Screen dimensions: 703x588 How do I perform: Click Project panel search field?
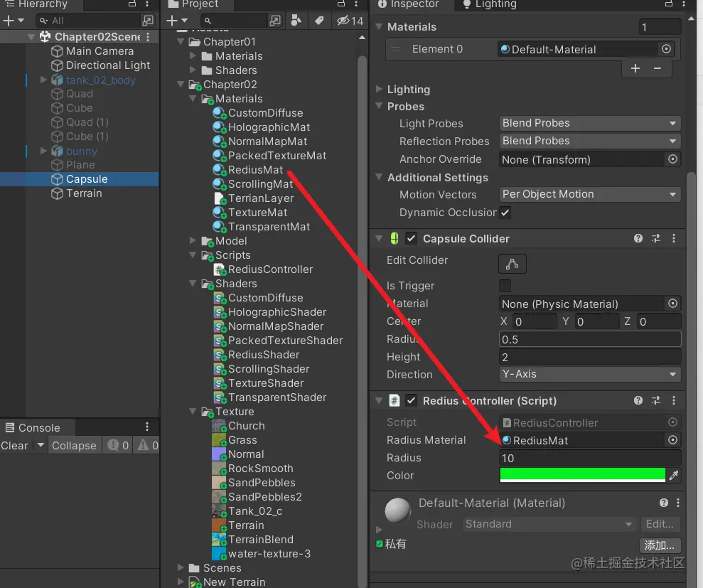235,21
